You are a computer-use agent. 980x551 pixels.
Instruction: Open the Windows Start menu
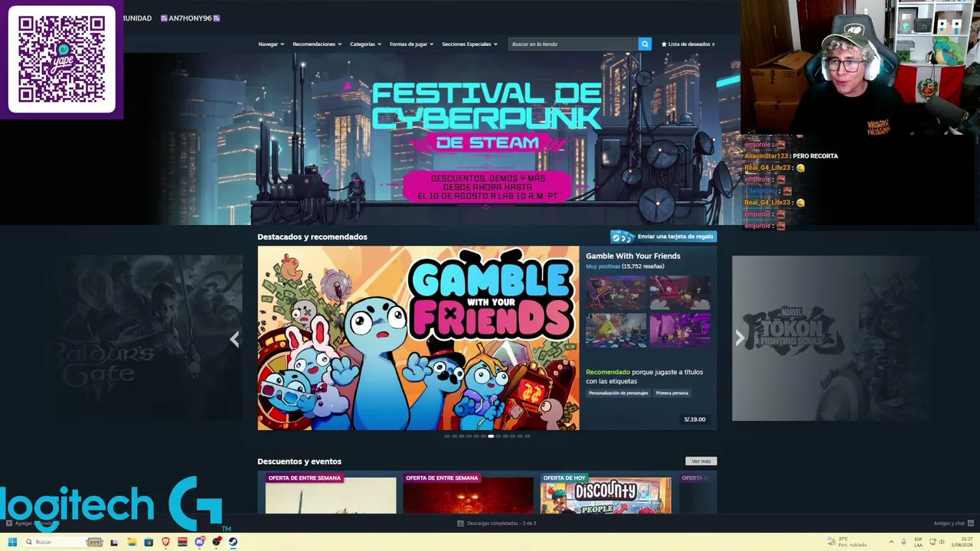tap(12, 542)
